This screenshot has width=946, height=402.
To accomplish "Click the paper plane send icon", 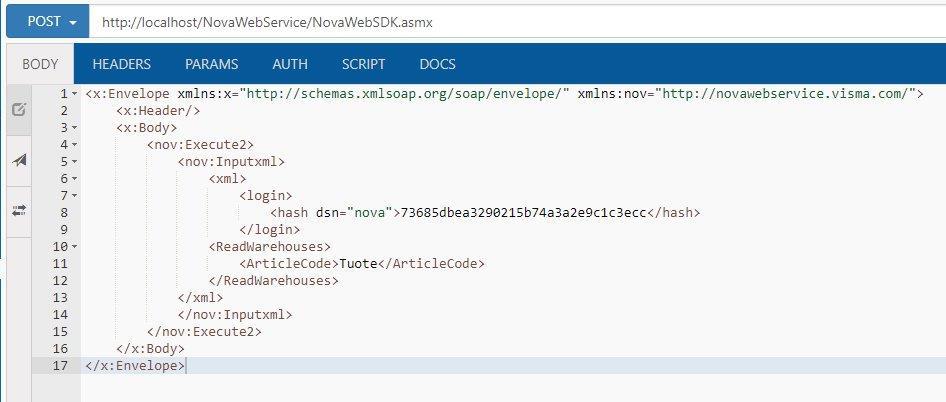I will point(19,160).
